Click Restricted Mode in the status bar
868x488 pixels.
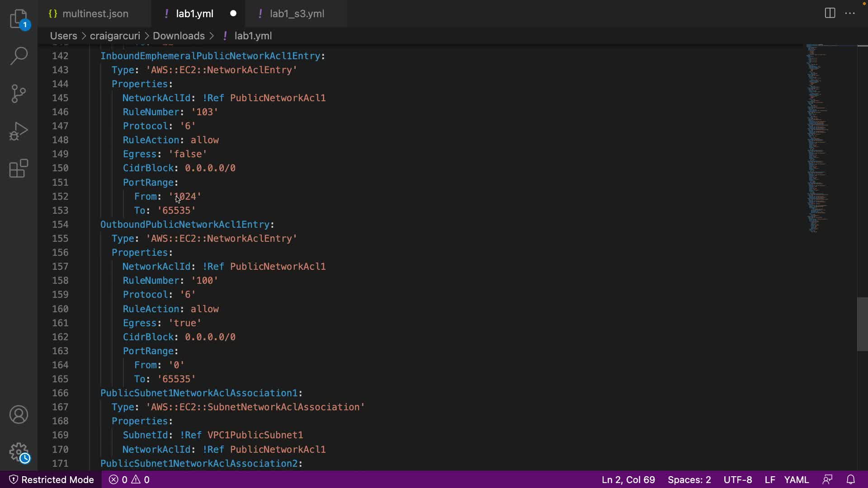click(52, 479)
